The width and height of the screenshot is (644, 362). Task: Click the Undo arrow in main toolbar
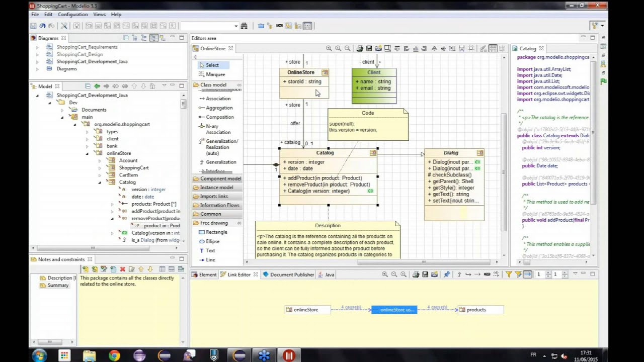coord(42,26)
